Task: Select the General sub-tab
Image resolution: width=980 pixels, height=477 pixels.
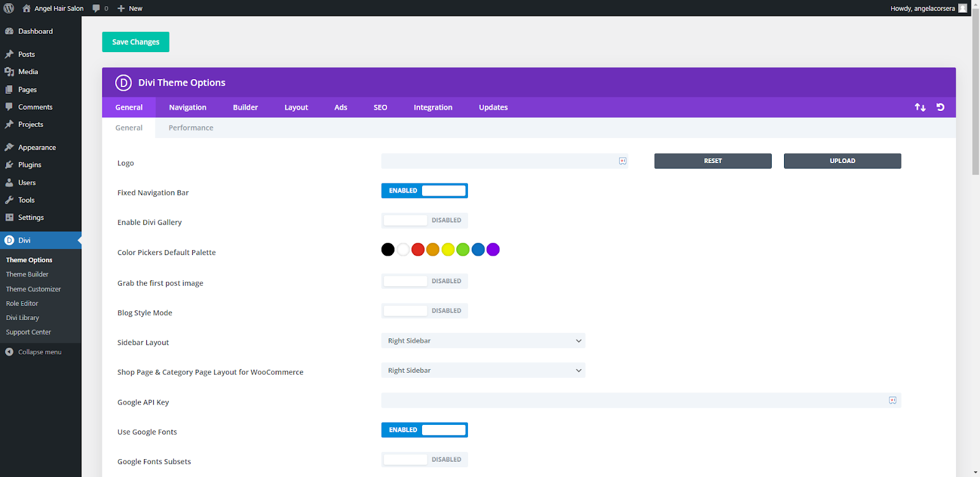Action: pyautogui.click(x=129, y=128)
